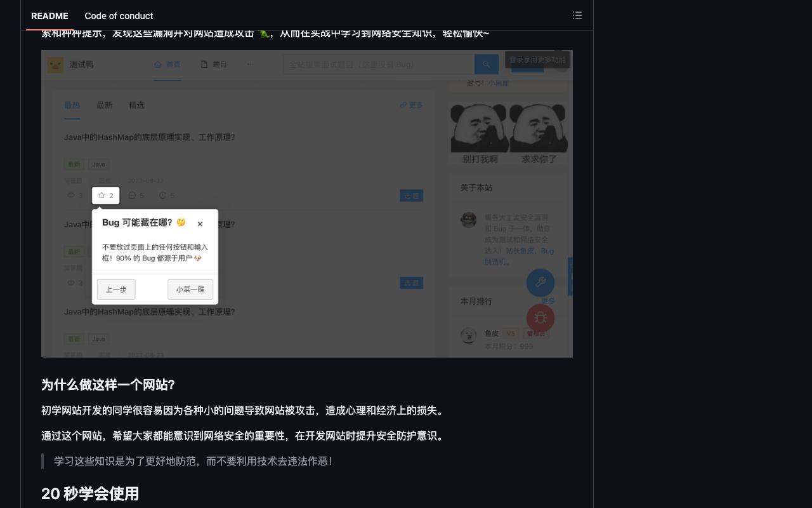Select the 精选 tab
Viewport: 812px width, 508px height.
tap(136, 105)
